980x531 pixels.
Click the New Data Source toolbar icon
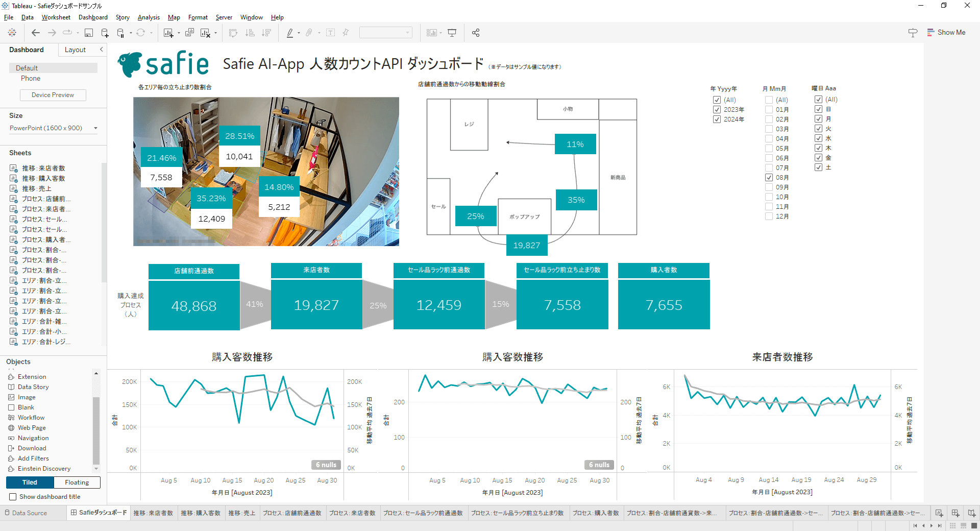105,32
